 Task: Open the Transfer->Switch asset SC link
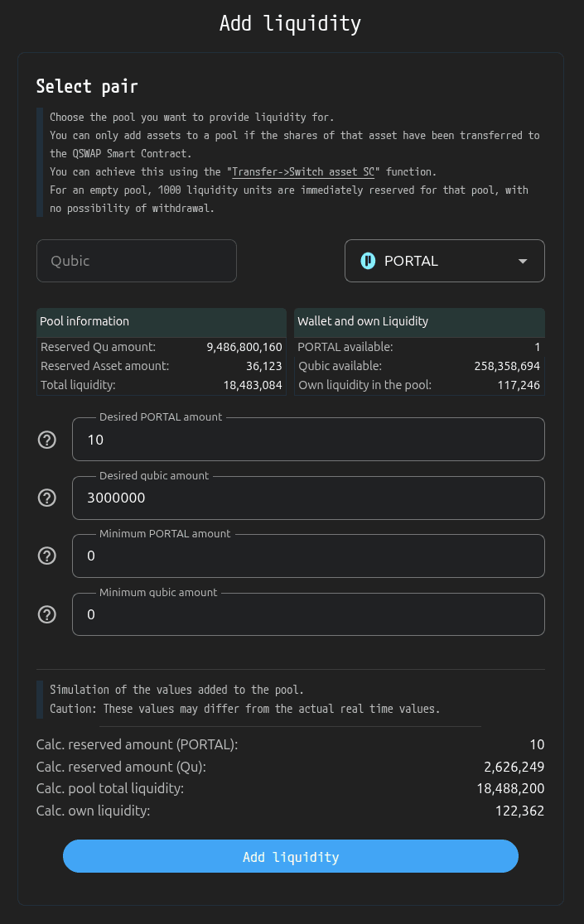coord(304,172)
